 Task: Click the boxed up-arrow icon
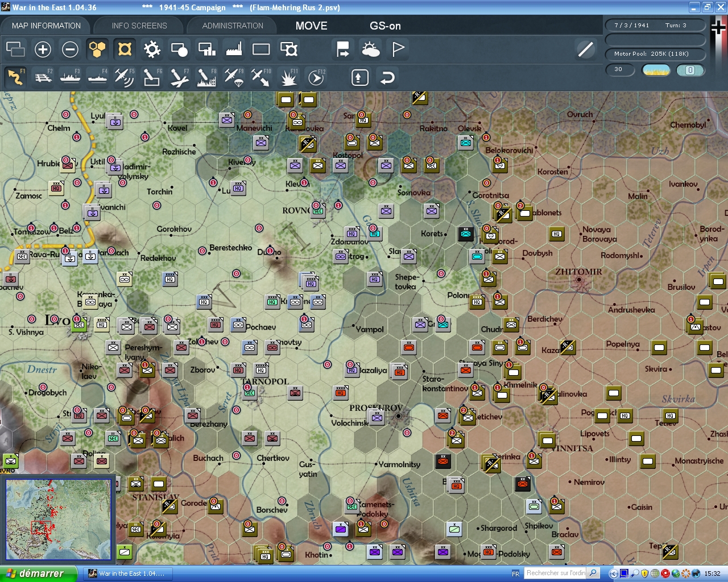[x=359, y=77]
